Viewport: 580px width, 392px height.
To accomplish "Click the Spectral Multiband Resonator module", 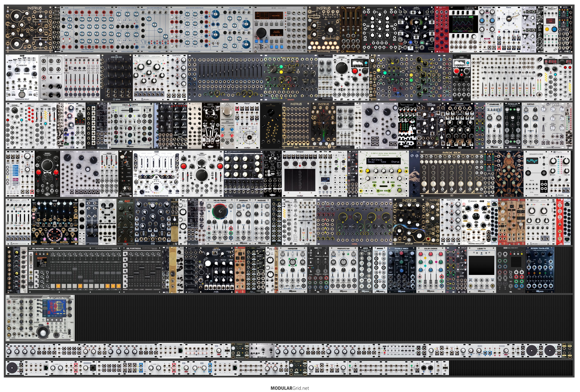I will click(156, 174).
